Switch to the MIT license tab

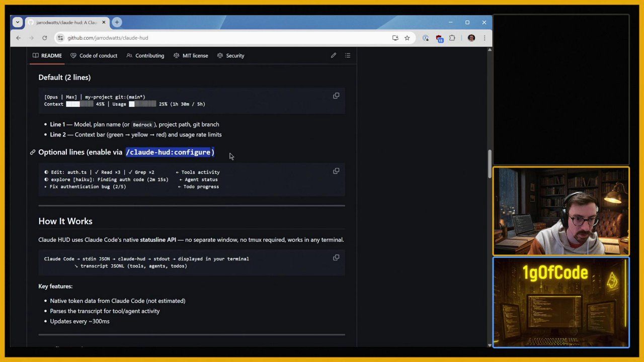[x=191, y=56]
